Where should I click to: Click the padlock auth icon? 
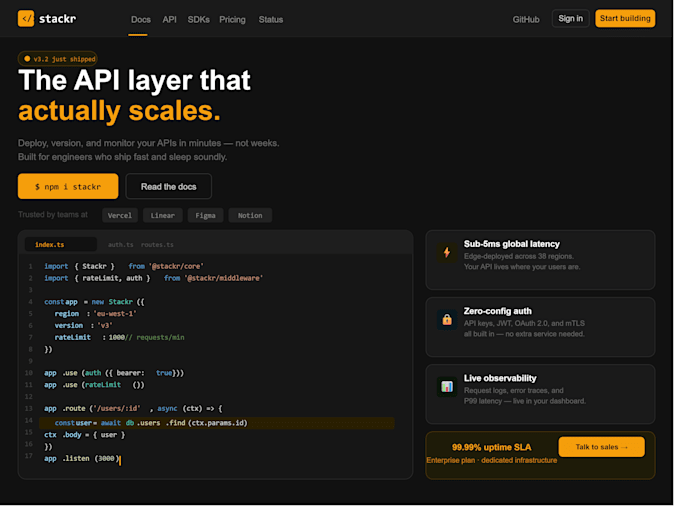tap(447, 320)
